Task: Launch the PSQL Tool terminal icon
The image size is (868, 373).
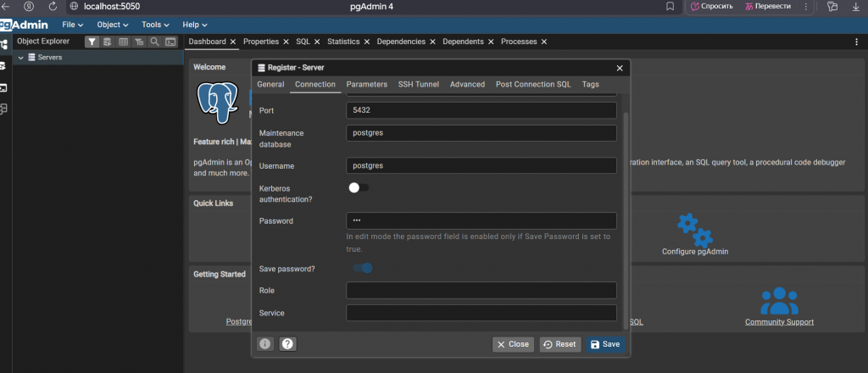Action: 171,42
